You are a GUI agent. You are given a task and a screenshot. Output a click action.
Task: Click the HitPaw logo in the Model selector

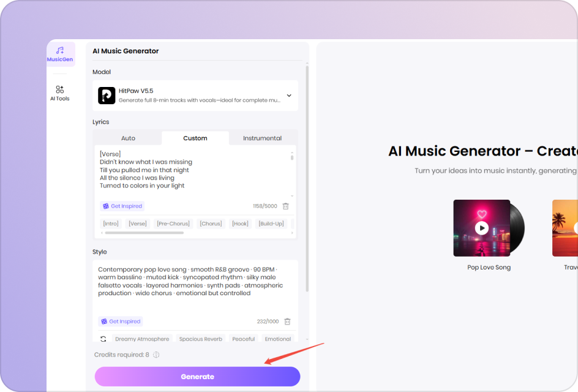tap(107, 96)
